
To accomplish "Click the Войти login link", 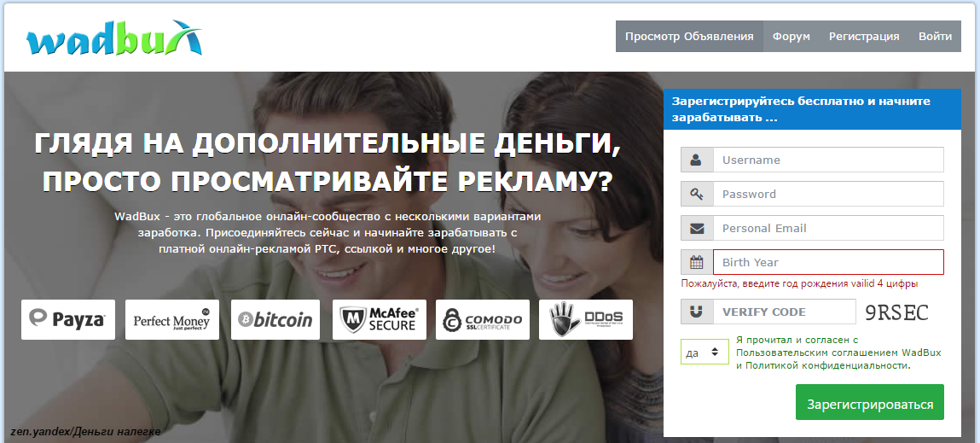I will [935, 37].
